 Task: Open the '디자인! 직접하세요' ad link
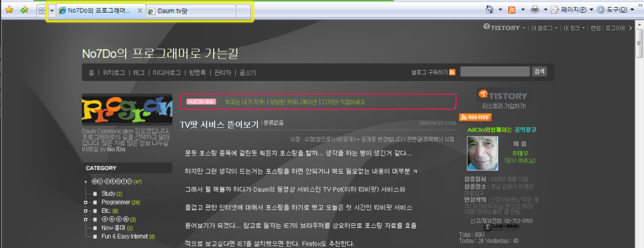(343, 101)
